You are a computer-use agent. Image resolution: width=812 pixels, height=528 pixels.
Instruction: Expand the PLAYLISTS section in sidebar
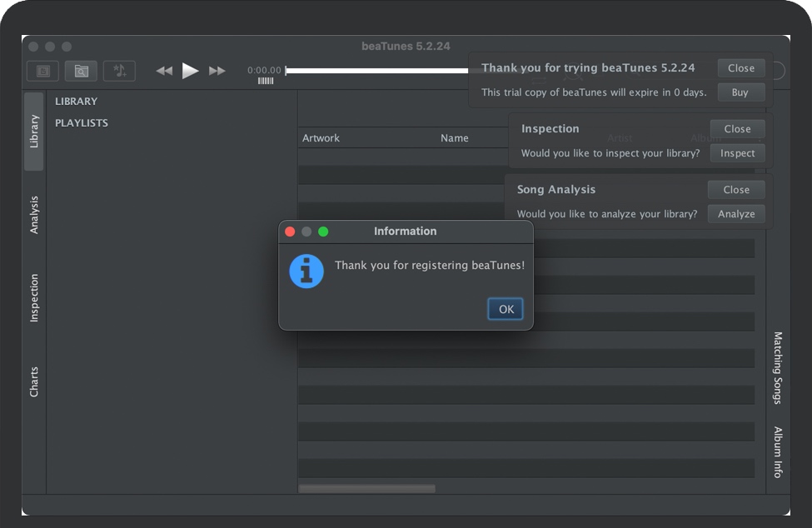click(82, 123)
